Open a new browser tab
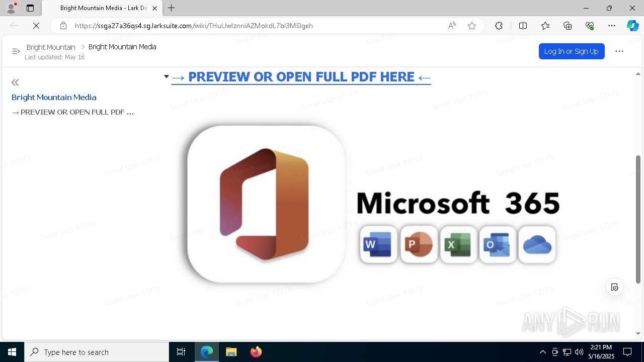 coord(172,8)
